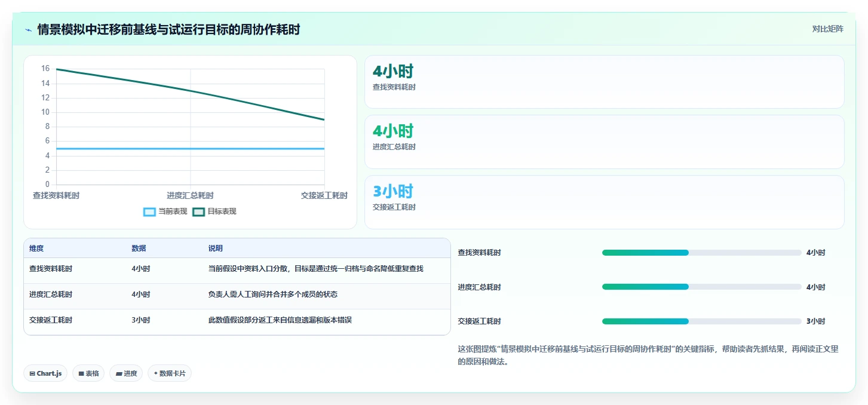Click the 3小时 value in 交接返工耗时 card

coord(392,192)
